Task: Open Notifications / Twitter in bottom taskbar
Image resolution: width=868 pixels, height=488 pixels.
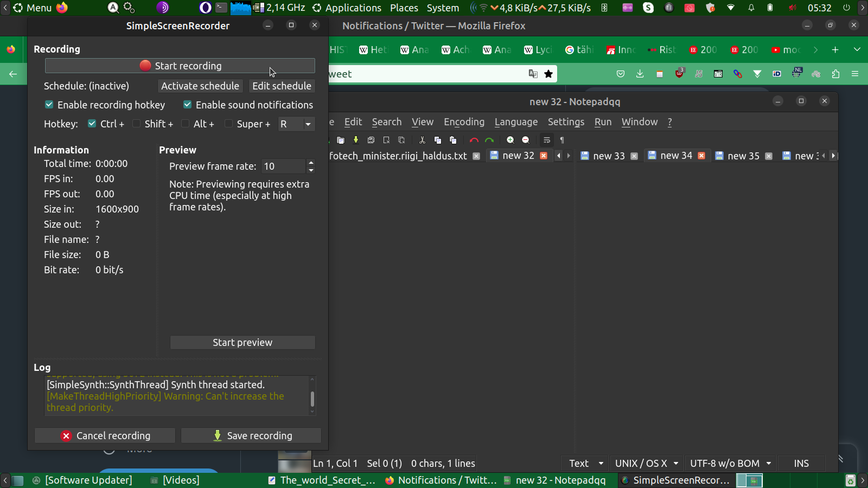Action: pos(441,480)
